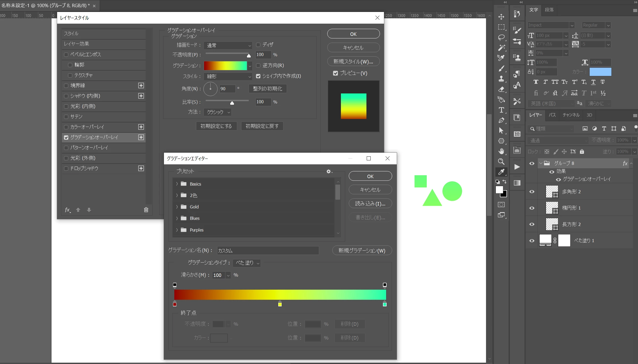
Task: Select the horizontal Type tool
Action: click(x=501, y=110)
